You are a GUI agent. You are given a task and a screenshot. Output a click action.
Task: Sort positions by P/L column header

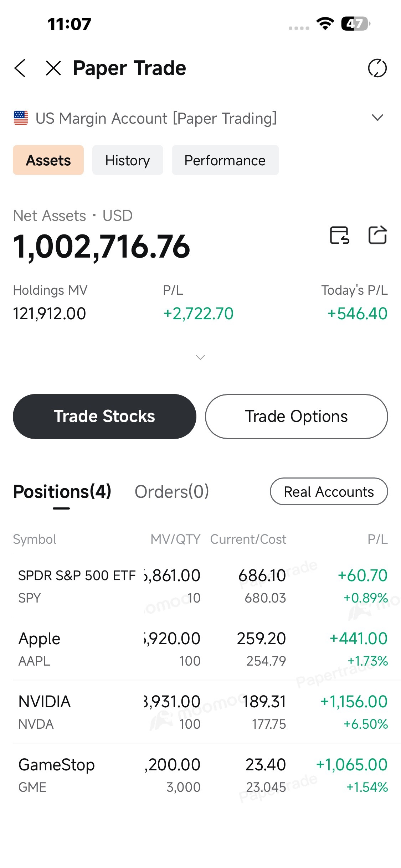pyautogui.click(x=377, y=539)
